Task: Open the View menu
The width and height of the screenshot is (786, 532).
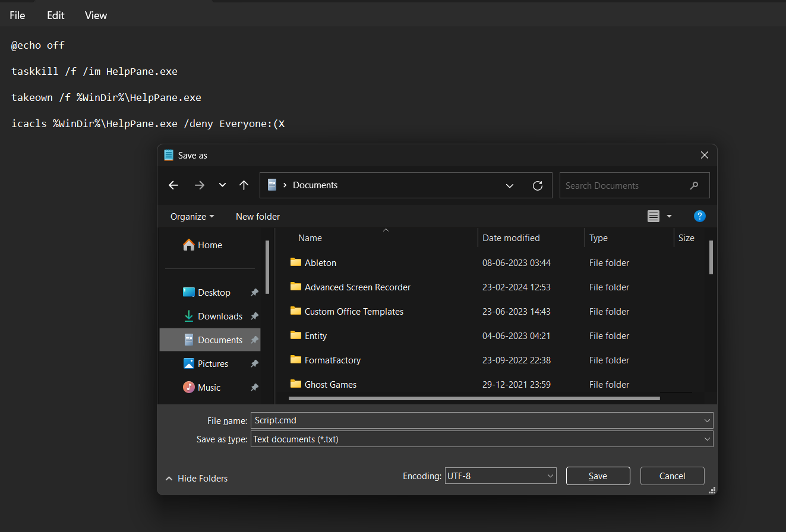Action: coord(96,15)
